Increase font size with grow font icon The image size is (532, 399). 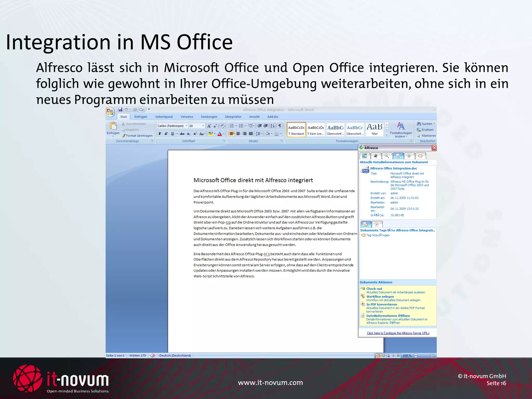209,126
